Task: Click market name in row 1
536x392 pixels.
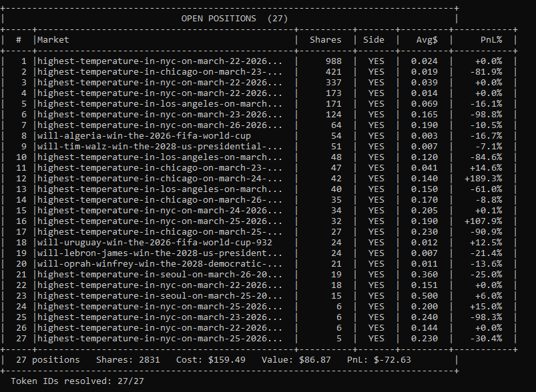Action: [x=160, y=61]
